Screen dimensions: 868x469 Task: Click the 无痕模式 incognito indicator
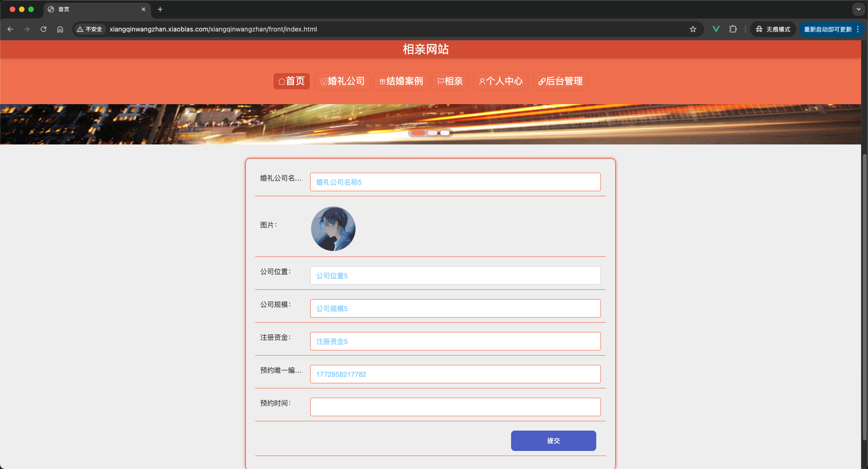point(773,29)
